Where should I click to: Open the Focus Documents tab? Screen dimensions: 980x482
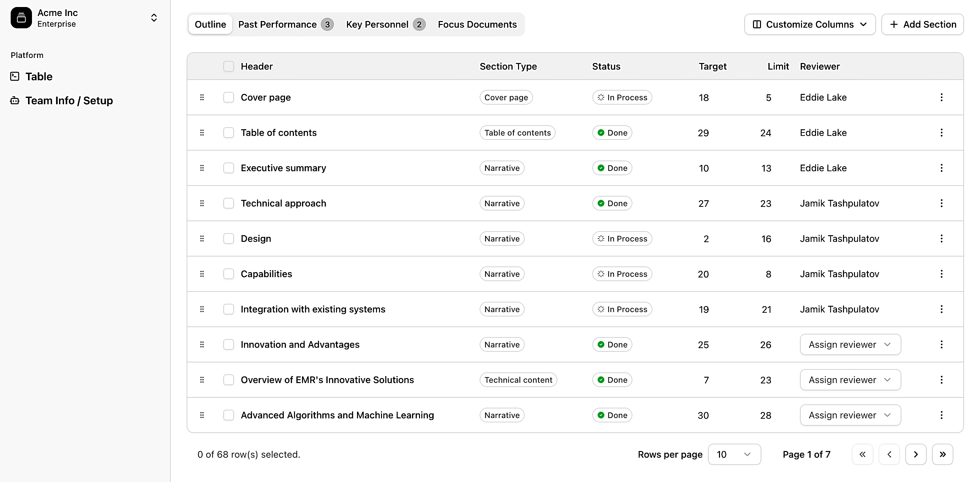tap(477, 24)
